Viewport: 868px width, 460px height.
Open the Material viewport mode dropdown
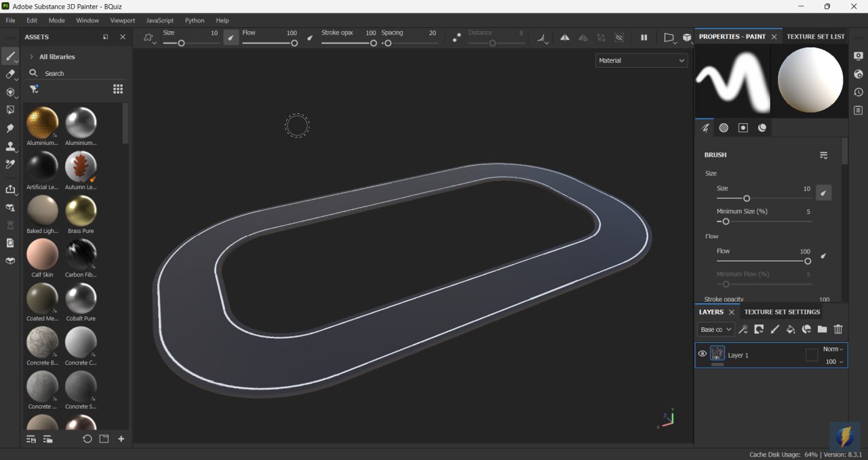(x=641, y=60)
